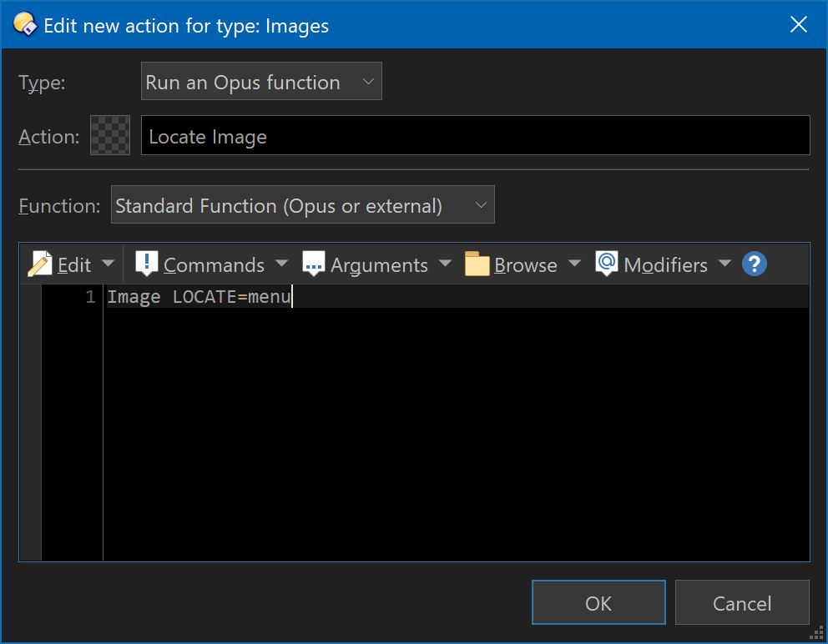Click the Browse folder icon
This screenshot has width=828, height=644.
point(477,264)
